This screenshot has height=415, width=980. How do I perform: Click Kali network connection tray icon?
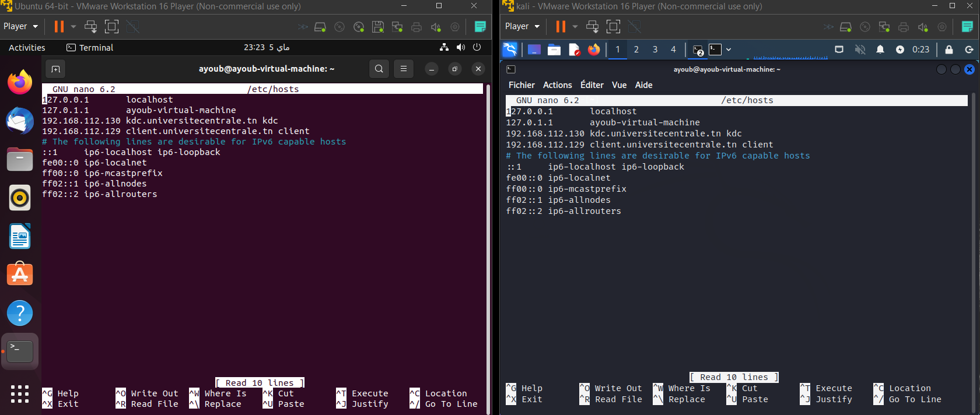tap(839, 50)
